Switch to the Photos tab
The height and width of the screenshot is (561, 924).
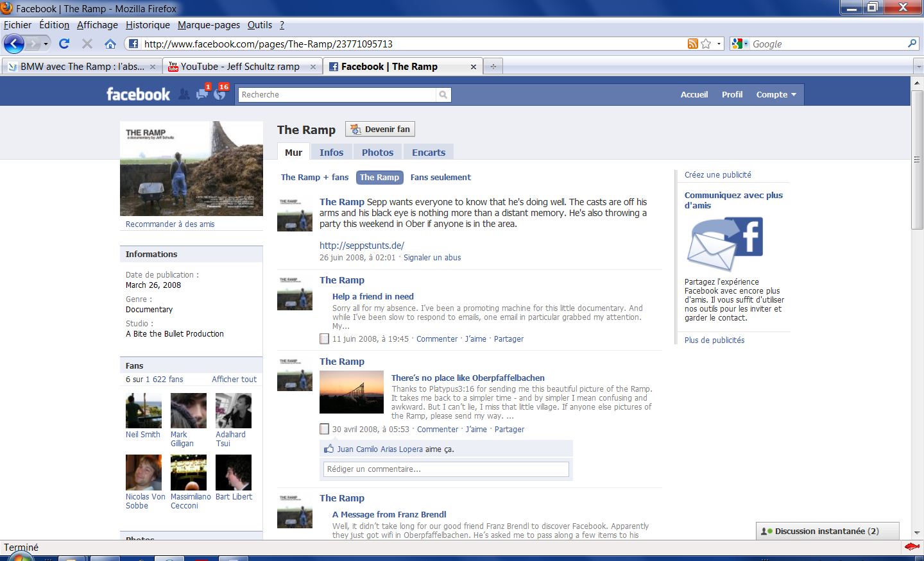pyautogui.click(x=377, y=153)
